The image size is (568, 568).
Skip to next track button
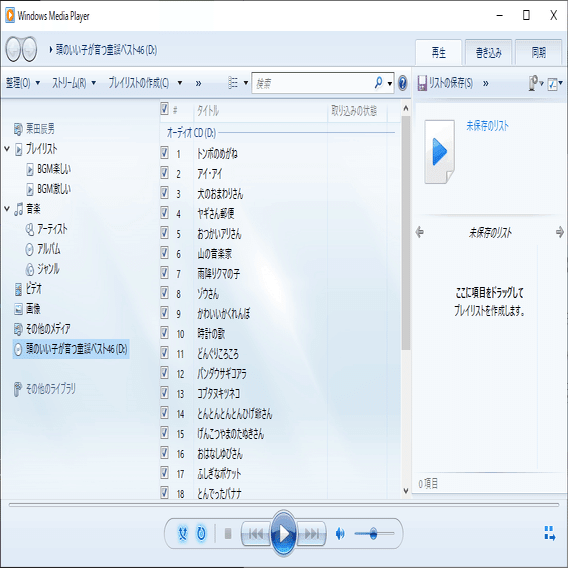pos(311,533)
